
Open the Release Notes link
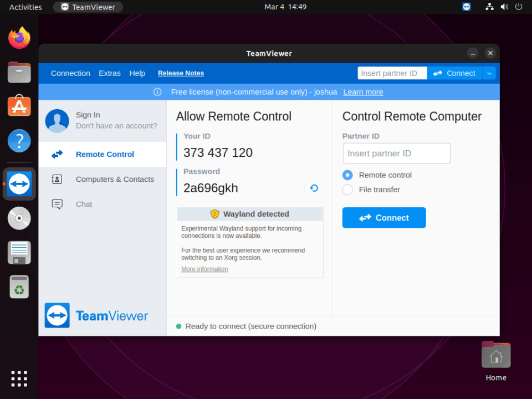(x=181, y=73)
